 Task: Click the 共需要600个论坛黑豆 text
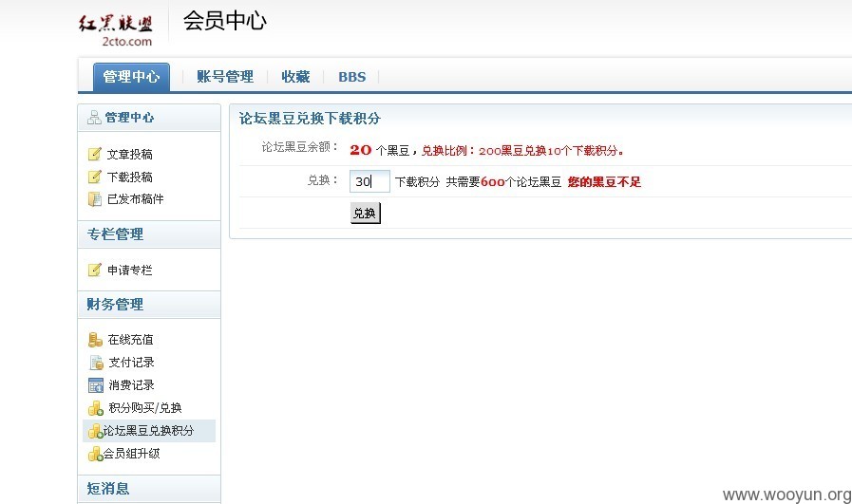coord(503,182)
